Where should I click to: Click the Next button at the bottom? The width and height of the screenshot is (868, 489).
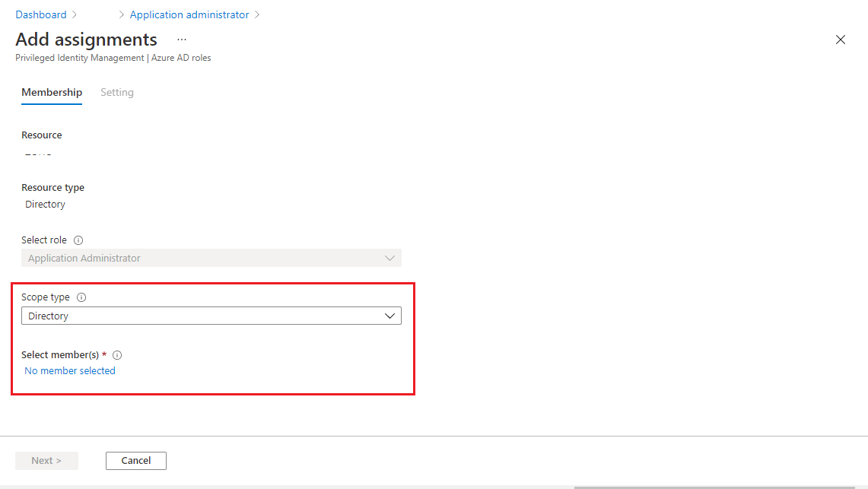click(x=46, y=460)
